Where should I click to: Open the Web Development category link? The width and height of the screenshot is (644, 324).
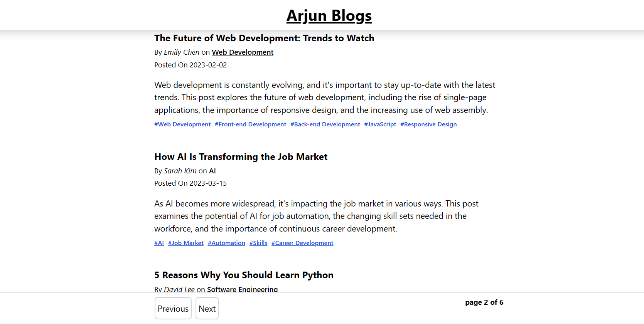(243, 52)
